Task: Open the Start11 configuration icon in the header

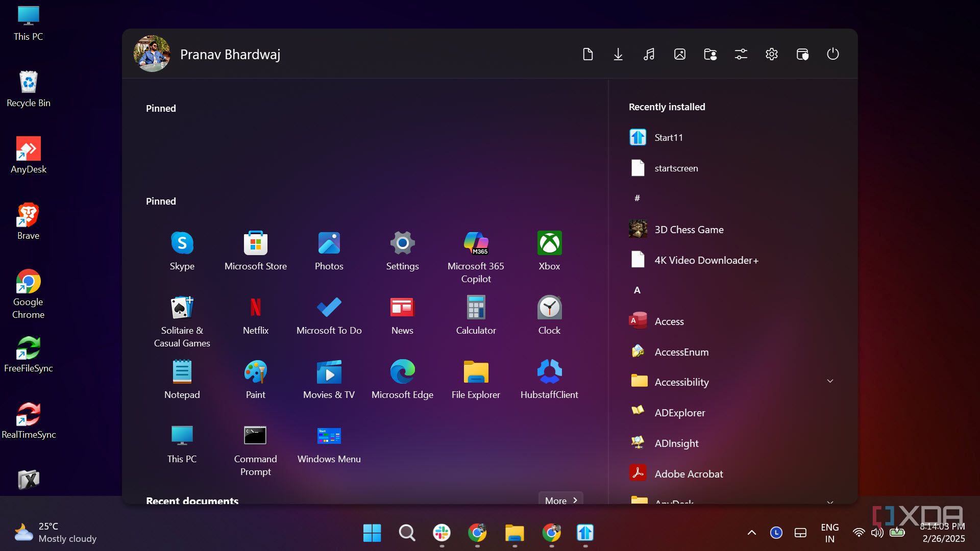Action: [x=741, y=54]
